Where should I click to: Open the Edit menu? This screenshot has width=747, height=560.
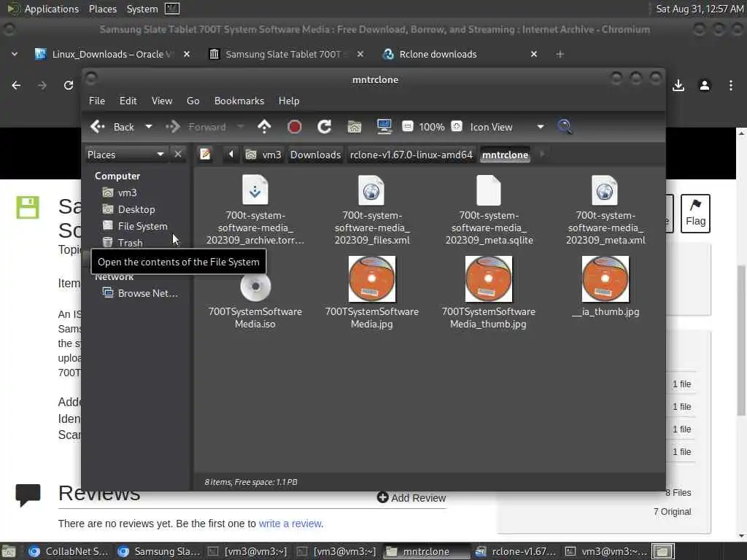[128, 101]
